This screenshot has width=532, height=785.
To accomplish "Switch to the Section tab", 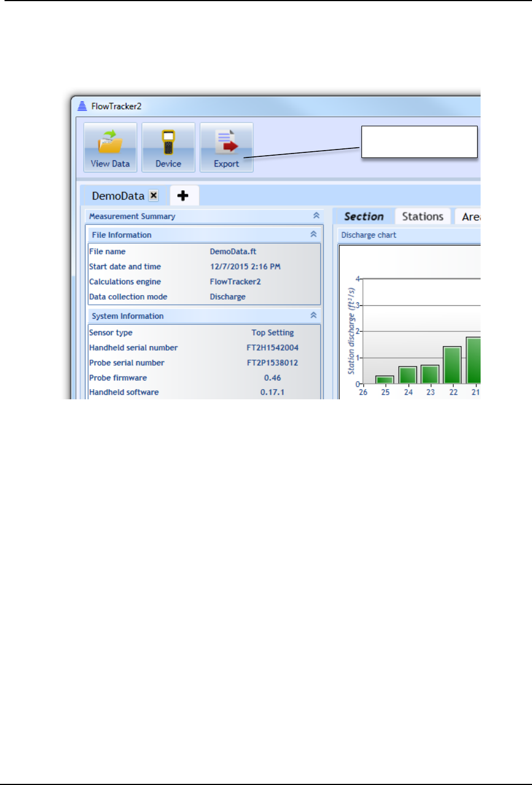I will pos(364,216).
